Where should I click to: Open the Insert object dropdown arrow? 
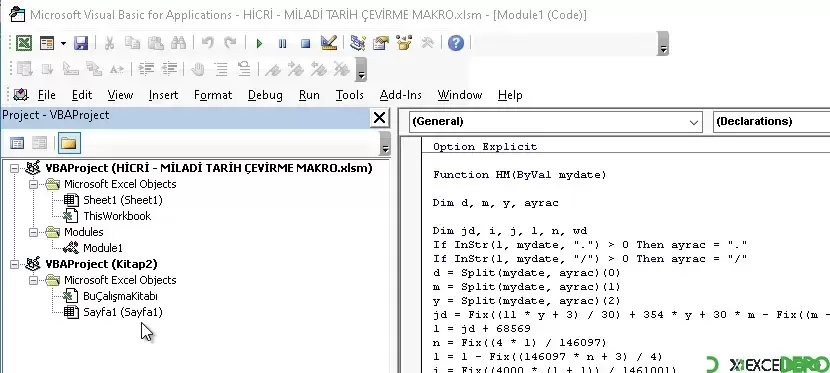click(x=63, y=43)
